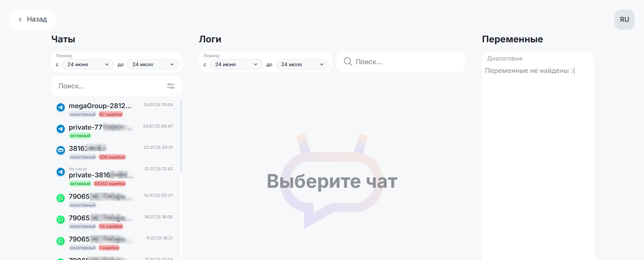Expand the Logs start date dropdown '24 июня'
The height and width of the screenshot is (260, 644).
236,64
